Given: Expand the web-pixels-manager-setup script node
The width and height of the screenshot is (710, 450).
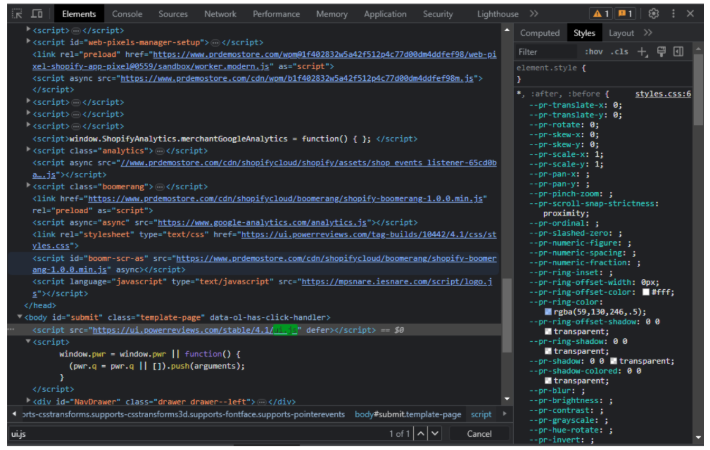Looking at the screenshot, I should coord(28,41).
